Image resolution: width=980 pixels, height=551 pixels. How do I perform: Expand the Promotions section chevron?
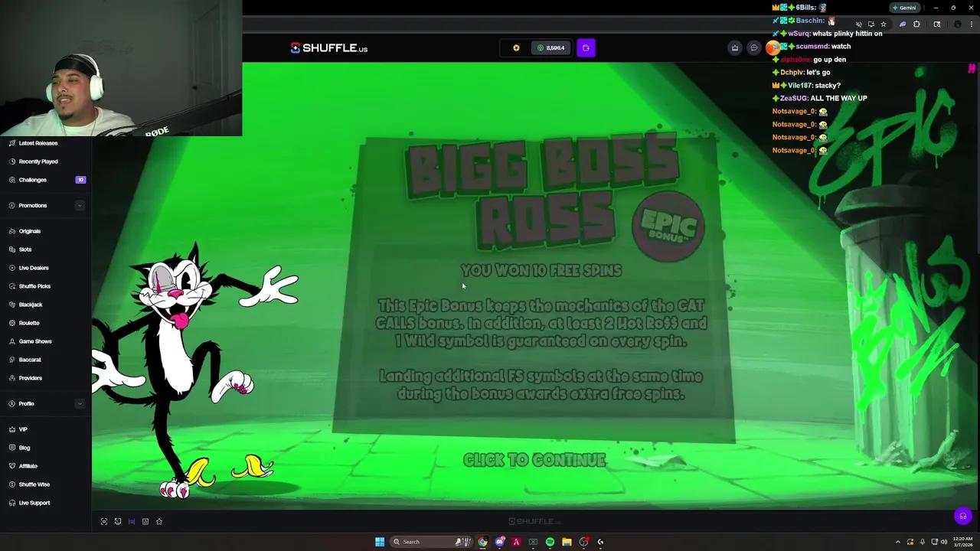click(80, 205)
